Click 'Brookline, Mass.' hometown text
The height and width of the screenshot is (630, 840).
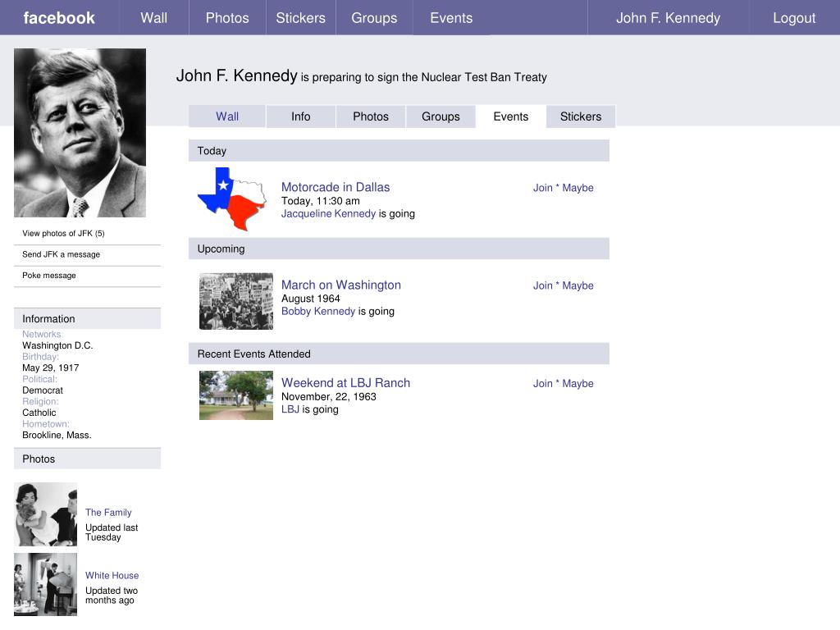57,435
